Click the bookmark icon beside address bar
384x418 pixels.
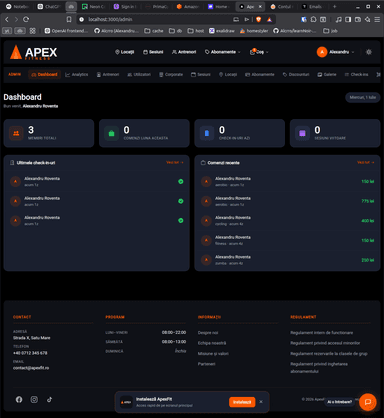point(69,19)
